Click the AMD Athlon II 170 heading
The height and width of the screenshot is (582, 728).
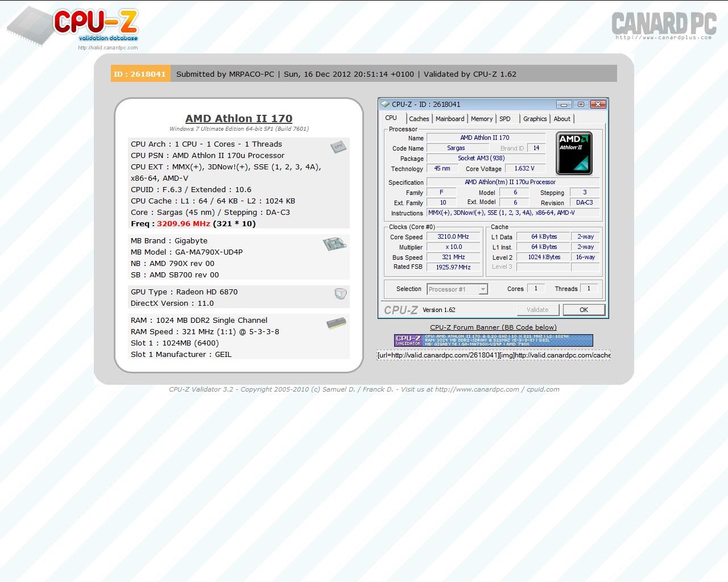pos(239,118)
